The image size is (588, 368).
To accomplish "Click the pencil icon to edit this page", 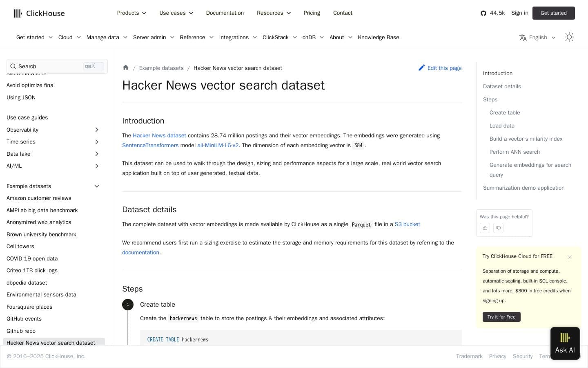I will (x=422, y=68).
